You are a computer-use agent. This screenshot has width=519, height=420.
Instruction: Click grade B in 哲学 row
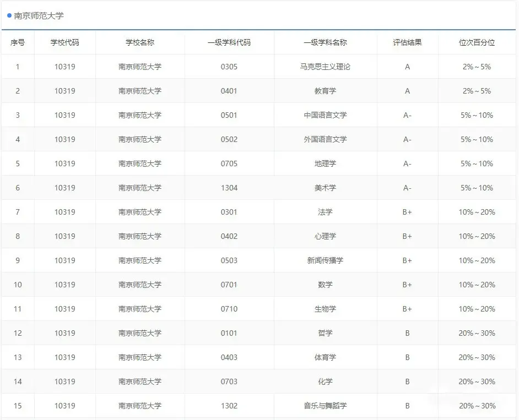[x=408, y=333]
